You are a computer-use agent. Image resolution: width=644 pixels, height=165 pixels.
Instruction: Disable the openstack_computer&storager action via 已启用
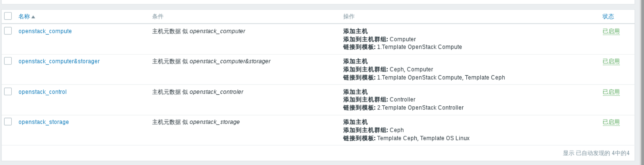611,61
